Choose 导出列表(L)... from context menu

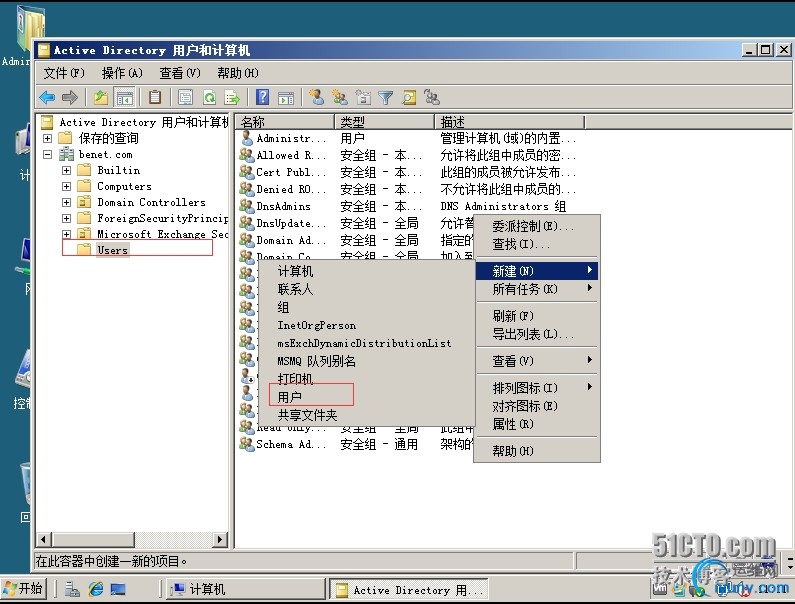tap(537, 334)
